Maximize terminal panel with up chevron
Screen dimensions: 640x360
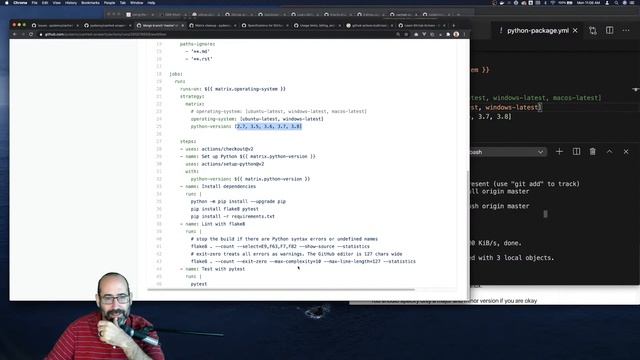pyautogui.click(x=609, y=152)
